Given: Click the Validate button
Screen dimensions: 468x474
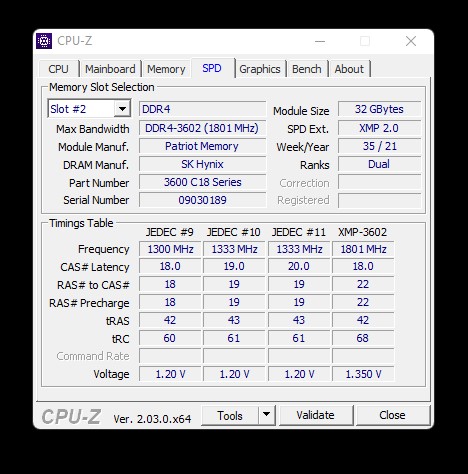Looking at the screenshot, I should coord(315,415).
